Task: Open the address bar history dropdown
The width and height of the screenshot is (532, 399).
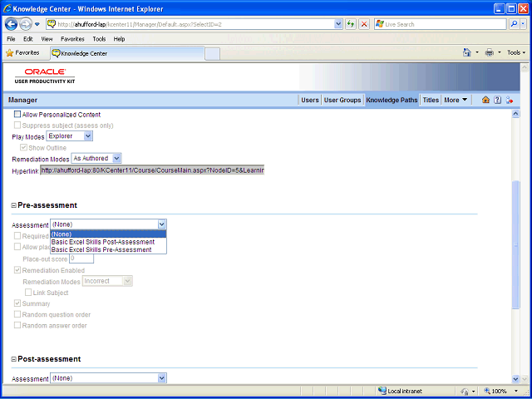Action: pyautogui.click(x=338, y=24)
